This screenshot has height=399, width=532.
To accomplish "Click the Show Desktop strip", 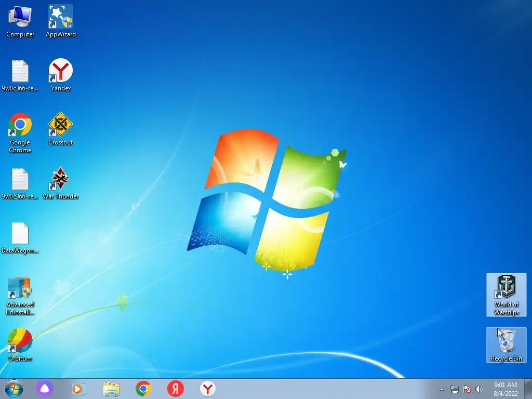I will pos(528,389).
